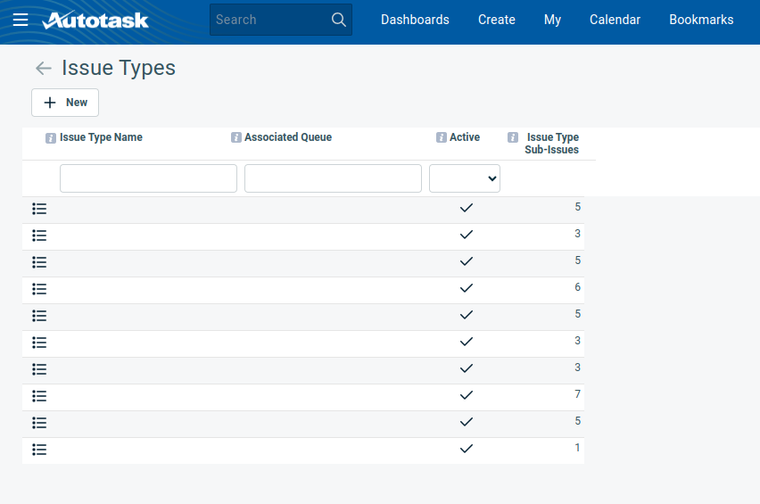Click the Issue Type Name filter field

[148, 178]
